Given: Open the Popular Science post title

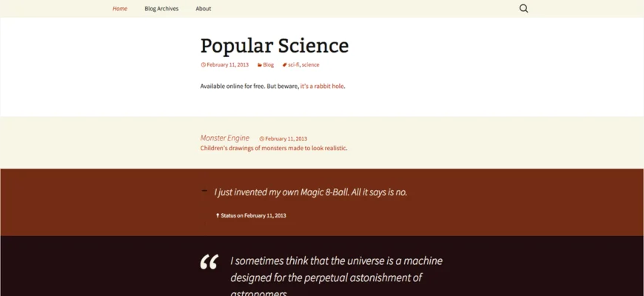Looking at the screenshot, I should 275,45.
